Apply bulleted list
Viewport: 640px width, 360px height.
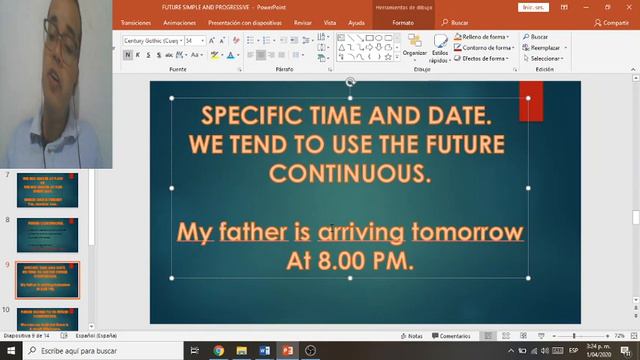tap(250, 40)
